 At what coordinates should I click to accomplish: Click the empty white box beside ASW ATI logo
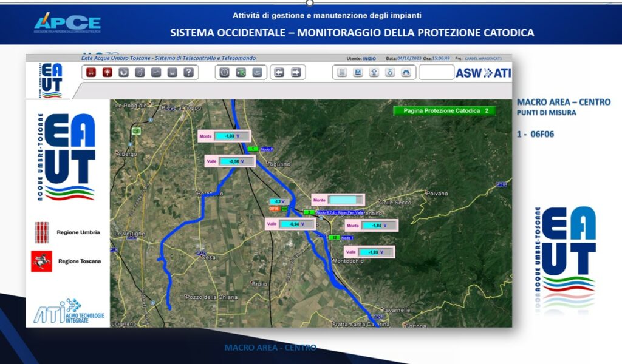pos(436,72)
